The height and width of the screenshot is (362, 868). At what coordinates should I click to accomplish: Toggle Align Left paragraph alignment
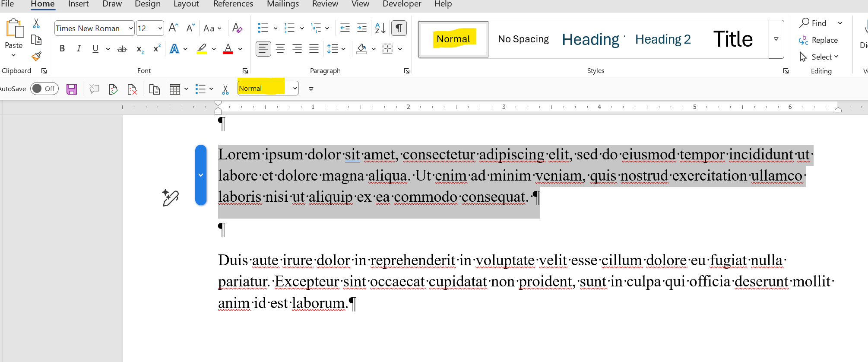pos(263,49)
